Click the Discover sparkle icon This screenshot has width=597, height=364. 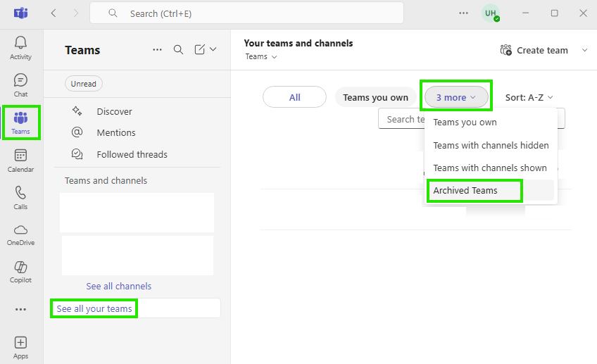[x=77, y=111]
